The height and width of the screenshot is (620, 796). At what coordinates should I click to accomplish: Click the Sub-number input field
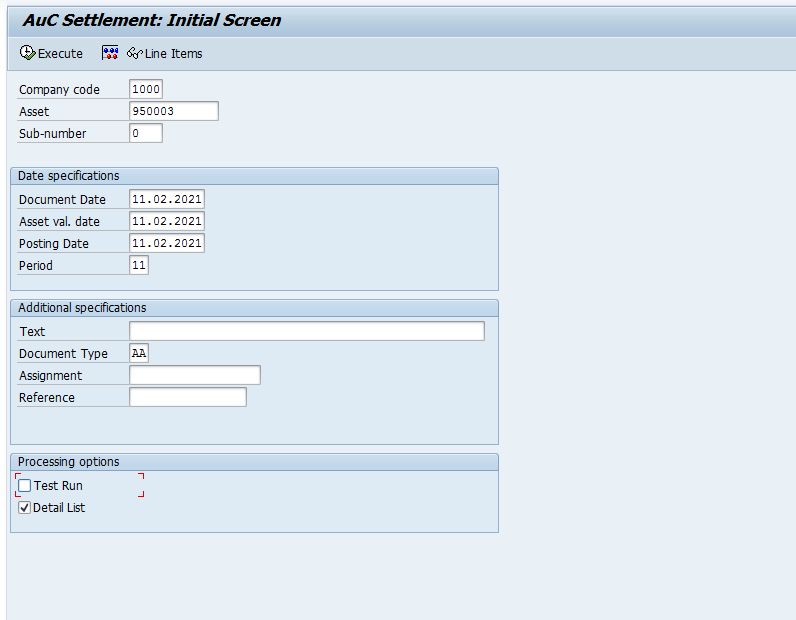click(146, 133)
